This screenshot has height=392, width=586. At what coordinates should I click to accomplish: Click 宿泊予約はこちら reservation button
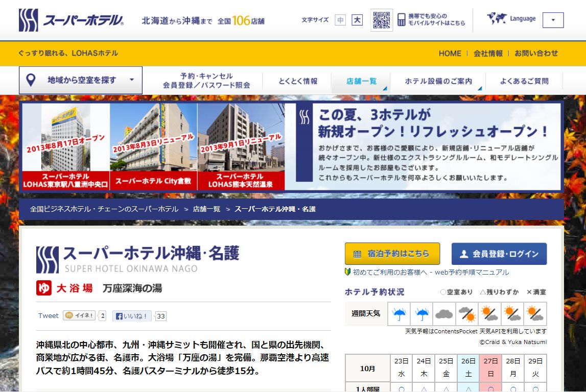[x=392, y=254]
